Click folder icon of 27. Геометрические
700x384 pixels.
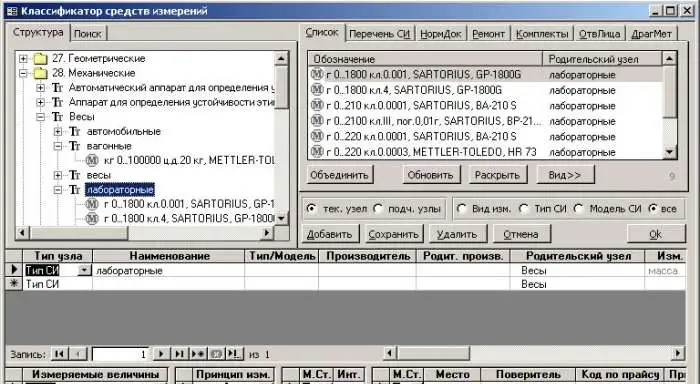click(41, 58)
